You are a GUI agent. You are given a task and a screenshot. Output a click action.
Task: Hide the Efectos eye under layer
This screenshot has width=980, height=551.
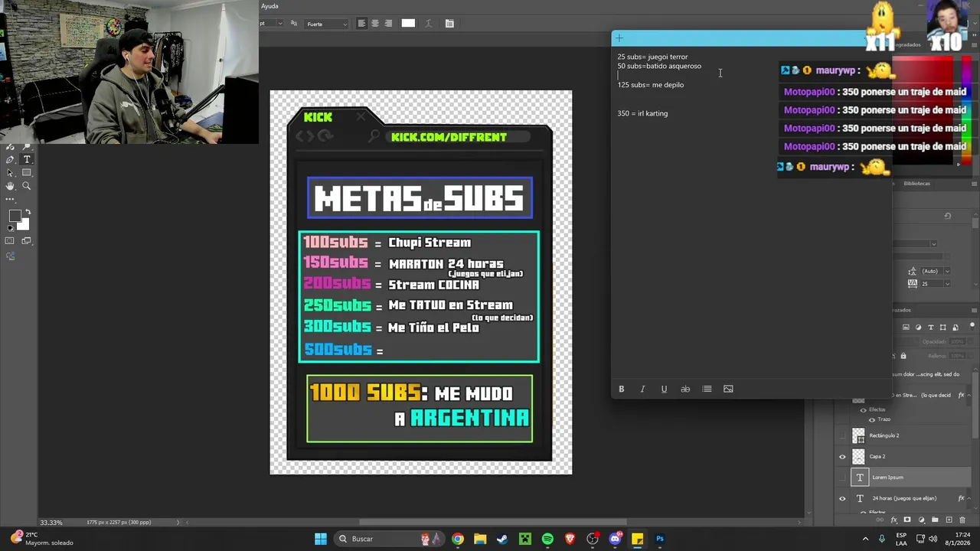point(863,410)
